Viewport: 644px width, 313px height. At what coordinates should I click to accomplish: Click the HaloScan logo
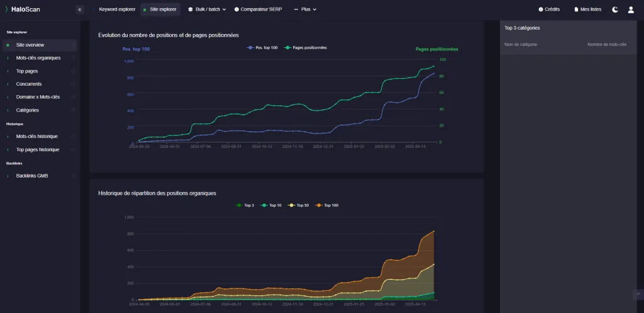(x=23, y=9)
